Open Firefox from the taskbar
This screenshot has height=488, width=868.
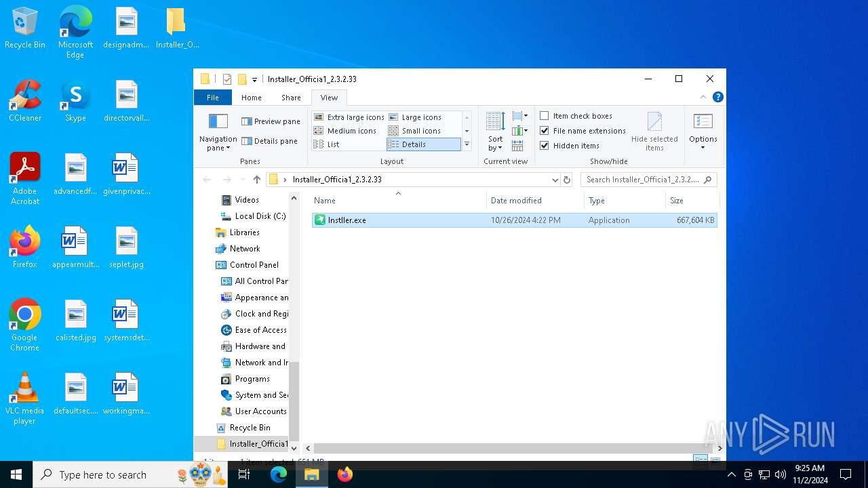click(x=345, y=474)
